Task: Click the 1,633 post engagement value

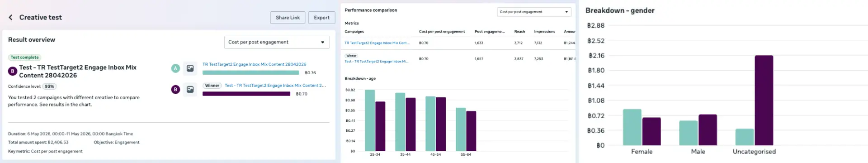Action: pos(479,43)
